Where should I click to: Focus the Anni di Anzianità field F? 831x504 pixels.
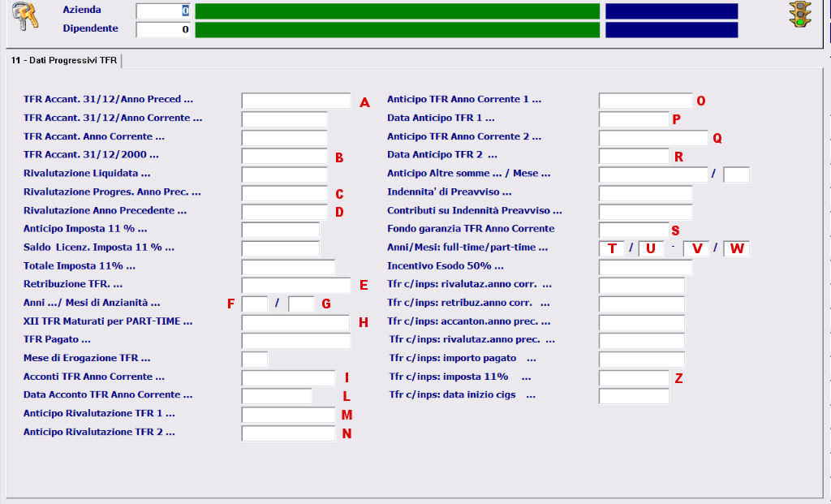pyautogui.click(x=255, y=304)
